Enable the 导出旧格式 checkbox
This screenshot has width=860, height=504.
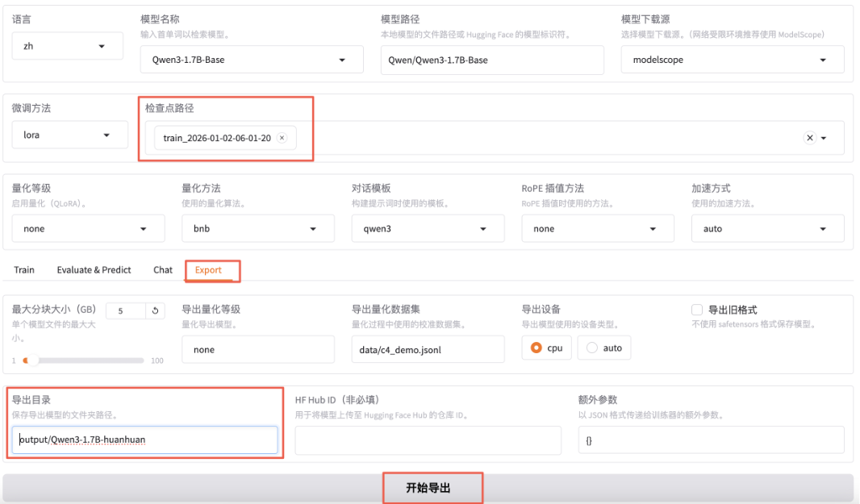696,310
